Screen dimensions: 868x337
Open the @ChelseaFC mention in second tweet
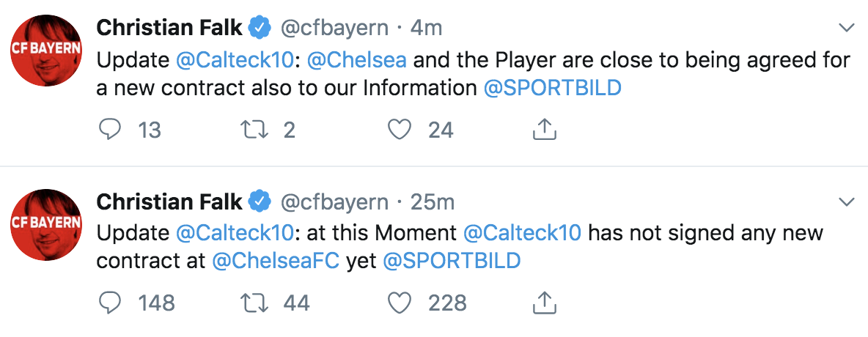(276, 260)
